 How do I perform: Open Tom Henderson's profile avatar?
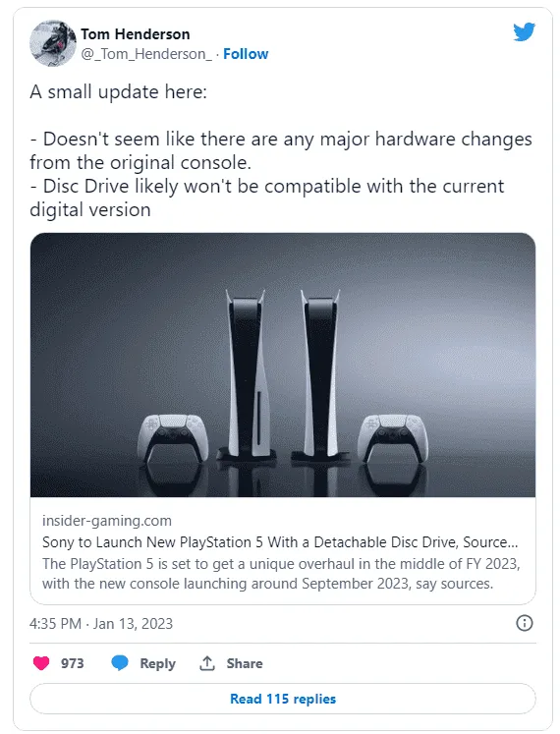(x=53, y=43)
